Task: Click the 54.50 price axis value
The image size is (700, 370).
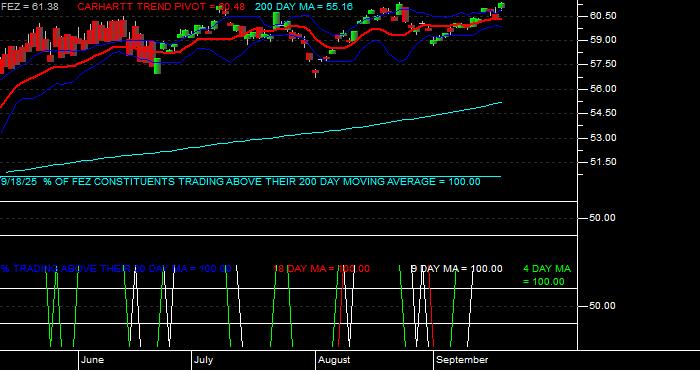Action: [603, 113]
